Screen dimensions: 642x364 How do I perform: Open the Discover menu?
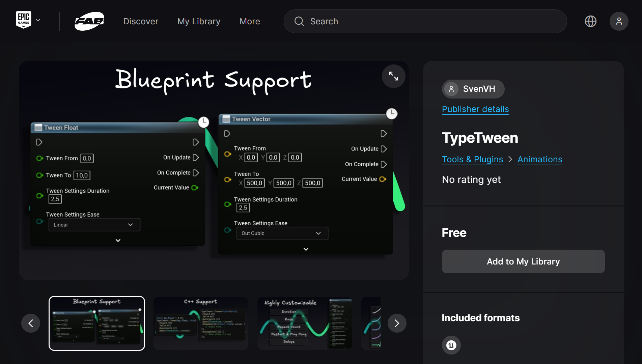point(141,21)
